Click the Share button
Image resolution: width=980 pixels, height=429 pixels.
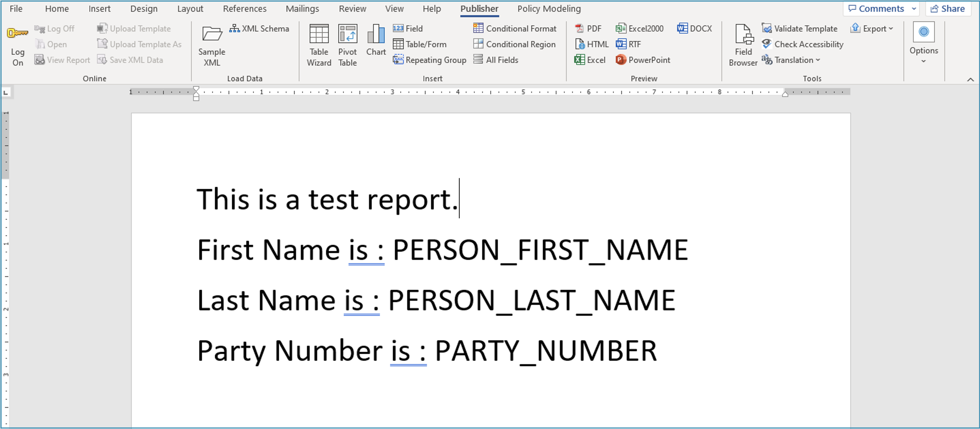[x=947, y=9]
